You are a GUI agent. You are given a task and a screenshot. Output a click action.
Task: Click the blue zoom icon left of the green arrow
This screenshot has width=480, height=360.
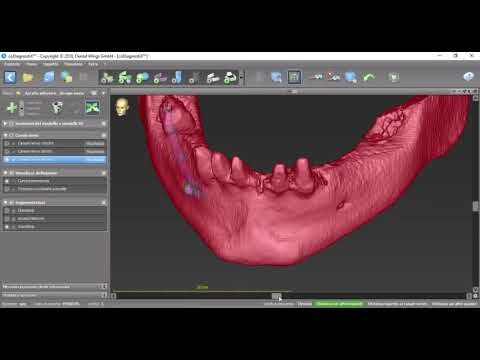click(x=351, y=77)
